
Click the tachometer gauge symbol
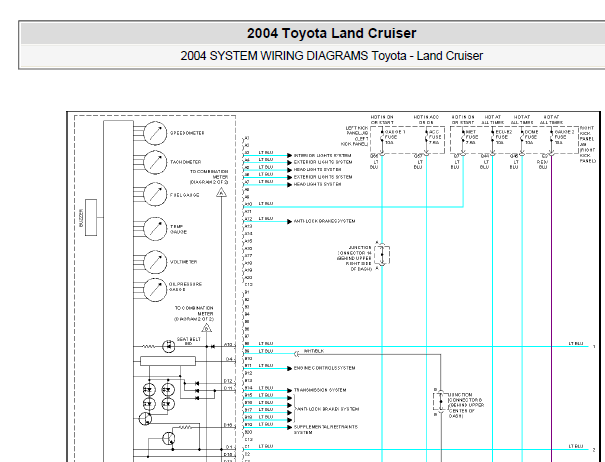155,162
